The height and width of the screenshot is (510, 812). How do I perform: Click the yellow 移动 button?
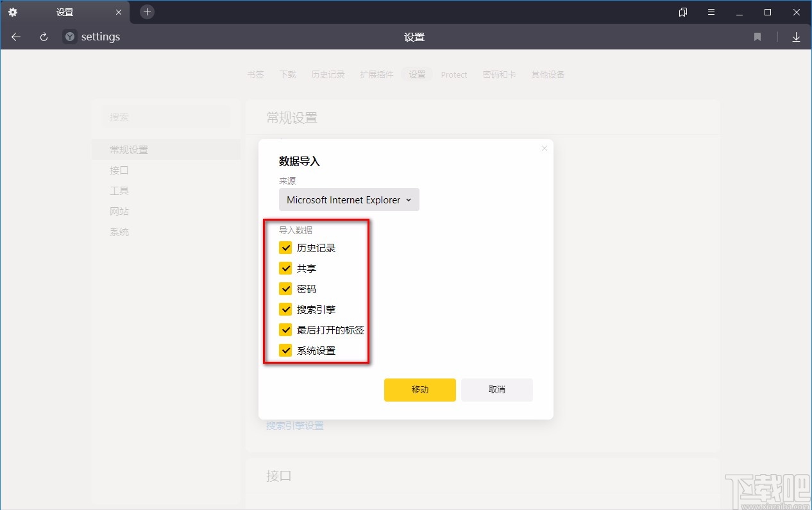[419, 389]
